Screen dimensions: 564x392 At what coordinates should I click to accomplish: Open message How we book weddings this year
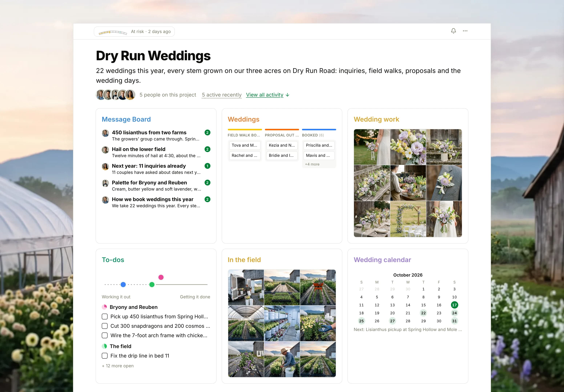tap(156, 202)
